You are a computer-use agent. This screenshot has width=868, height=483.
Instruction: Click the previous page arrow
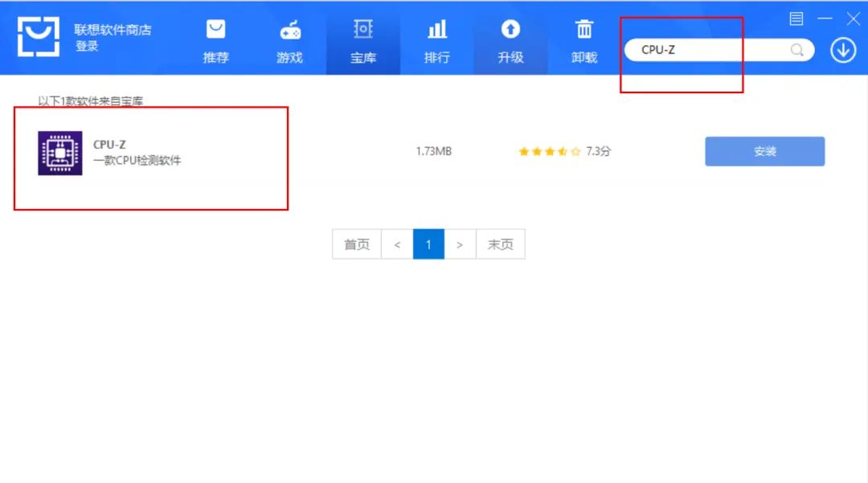(x=397, y=244)
